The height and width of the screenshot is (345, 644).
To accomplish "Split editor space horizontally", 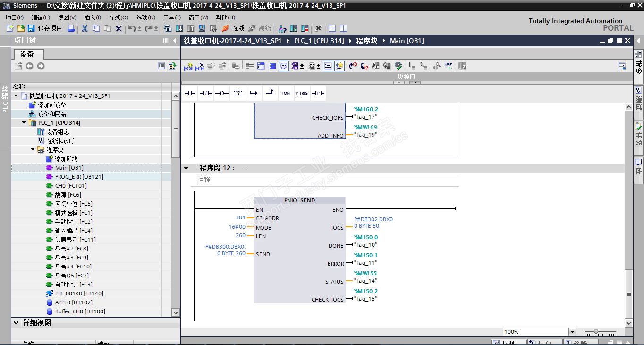I will tap(332, 28).
